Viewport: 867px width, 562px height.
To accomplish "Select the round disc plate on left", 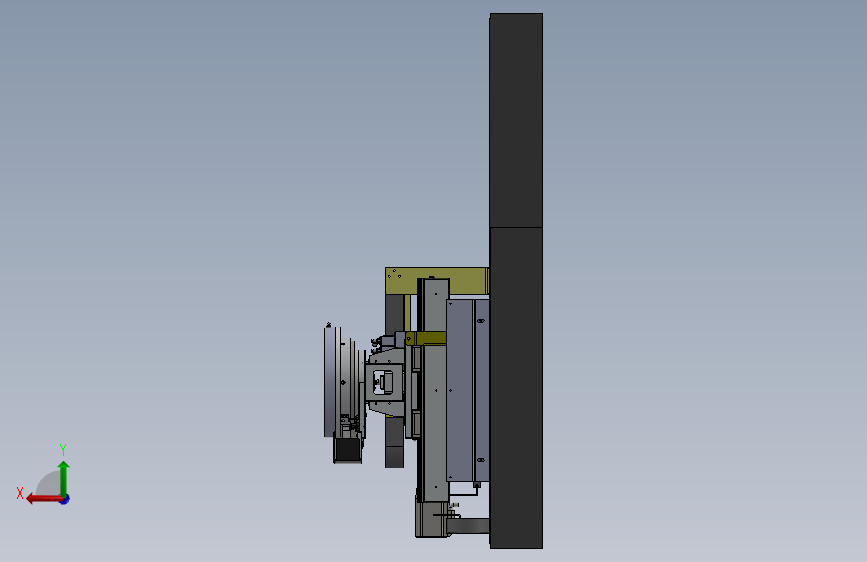I will [330, 382].
